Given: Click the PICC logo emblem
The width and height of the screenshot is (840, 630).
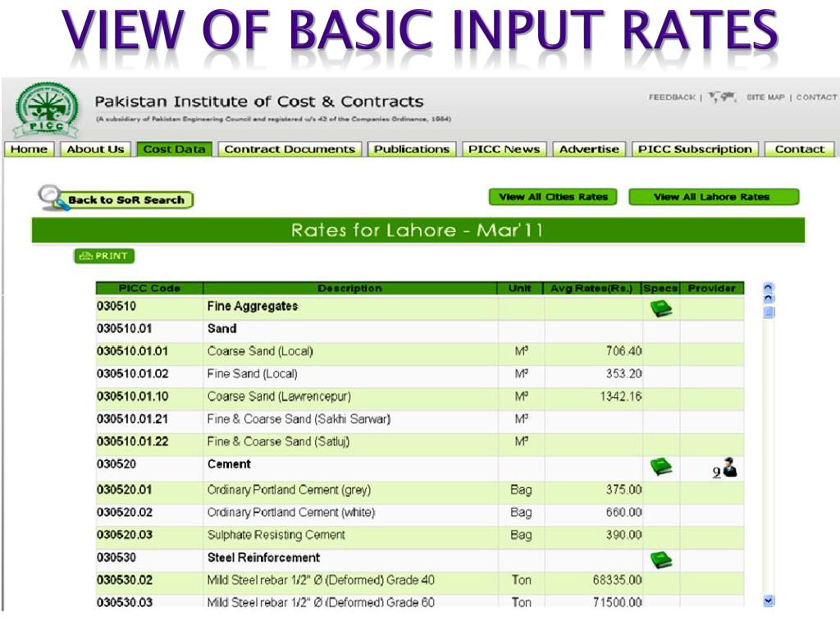Looking at the screenshot, I should [46, 110].
